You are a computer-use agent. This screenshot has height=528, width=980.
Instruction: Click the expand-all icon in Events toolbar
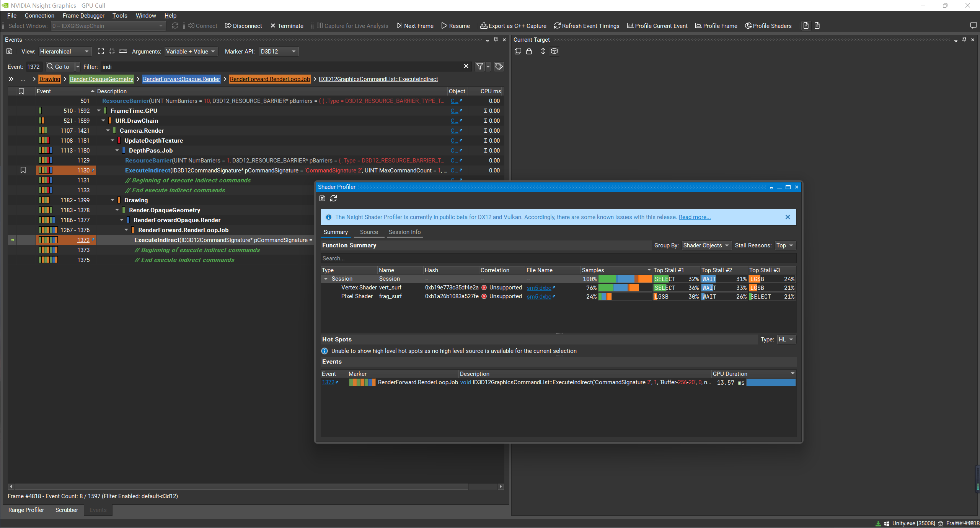(x=101, y=51)
